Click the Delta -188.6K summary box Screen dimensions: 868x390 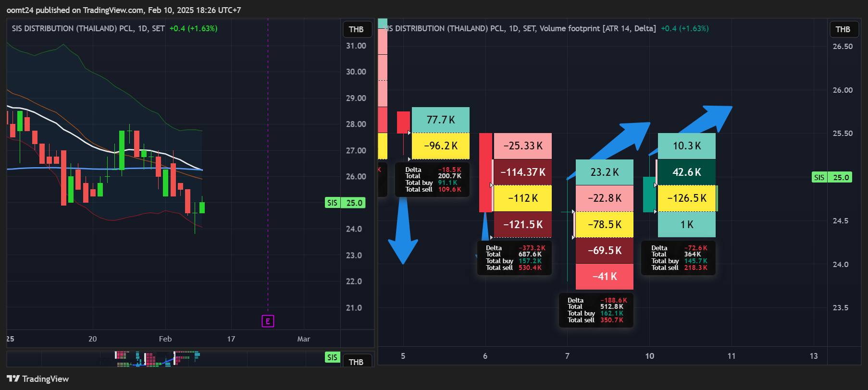pyautogui.click(x=596, y=310)
